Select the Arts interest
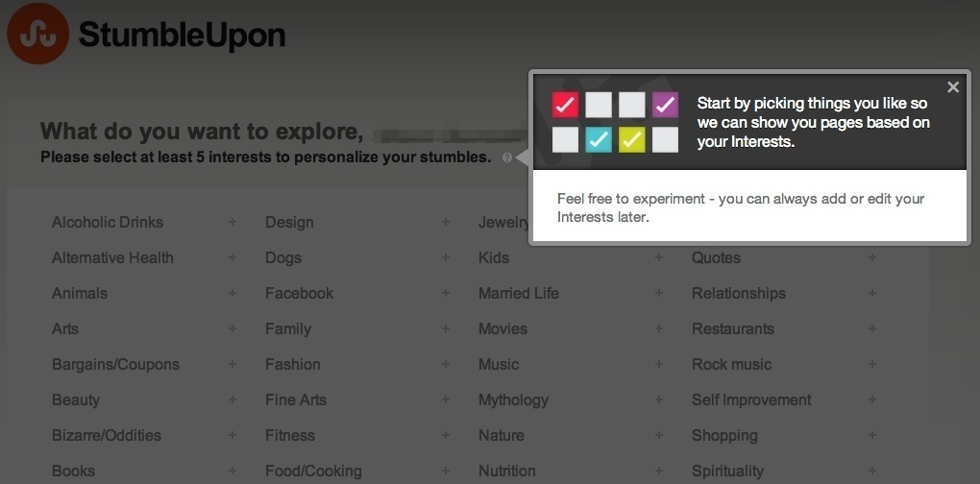This screenshot has height=484, width=980. point(65,328)
